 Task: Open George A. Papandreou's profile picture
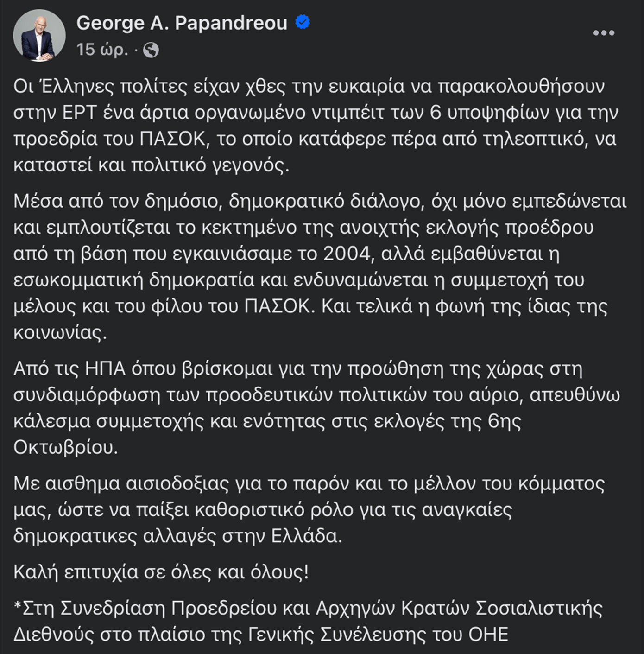pyautogui.click(x=39, y=35)
